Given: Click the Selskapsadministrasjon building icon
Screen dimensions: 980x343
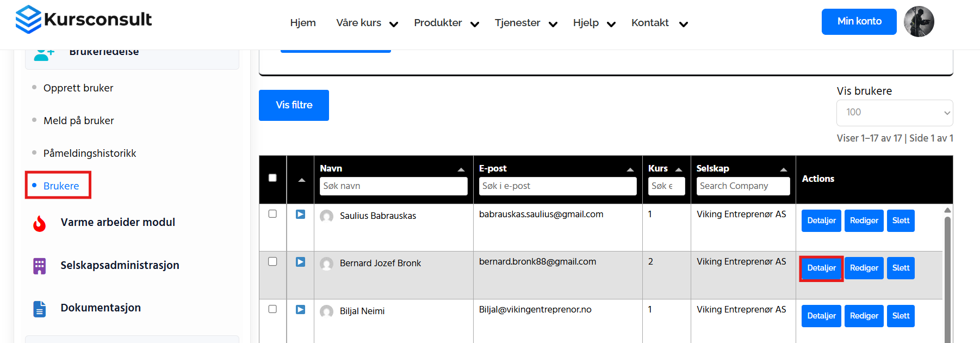Looking at the screenshot, I should point(40,266).
